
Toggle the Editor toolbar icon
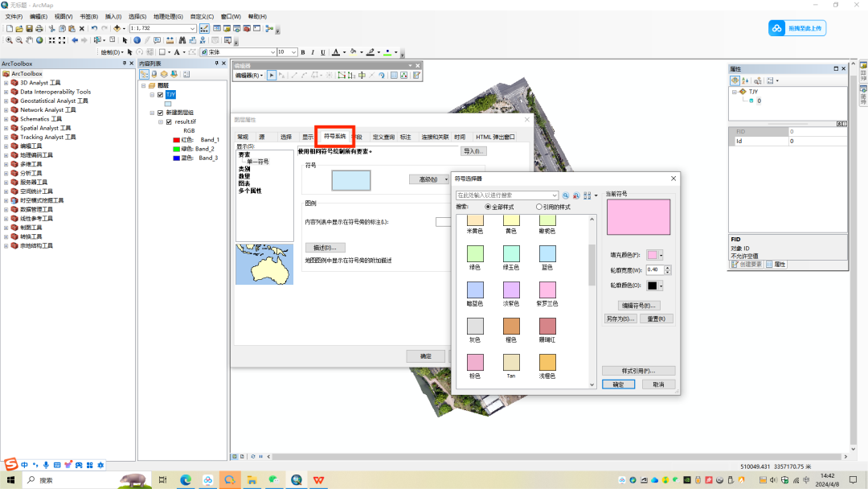pyautogui.click(x=204, y=28)
